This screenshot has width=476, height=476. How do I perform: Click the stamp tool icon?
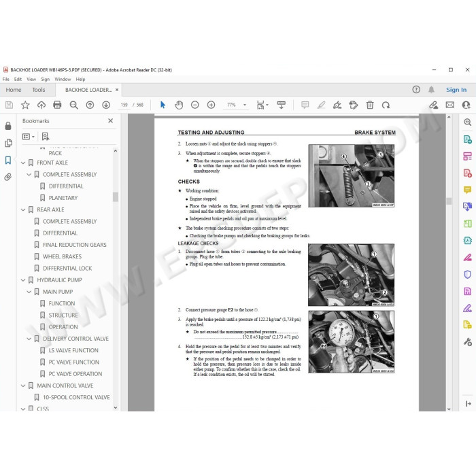click(x=354, y=105)
